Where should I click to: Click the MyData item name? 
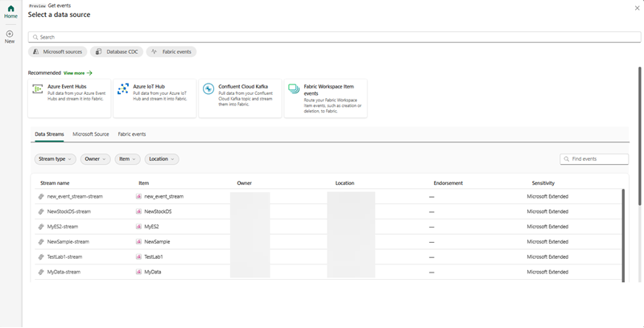[x=153, y=272]
